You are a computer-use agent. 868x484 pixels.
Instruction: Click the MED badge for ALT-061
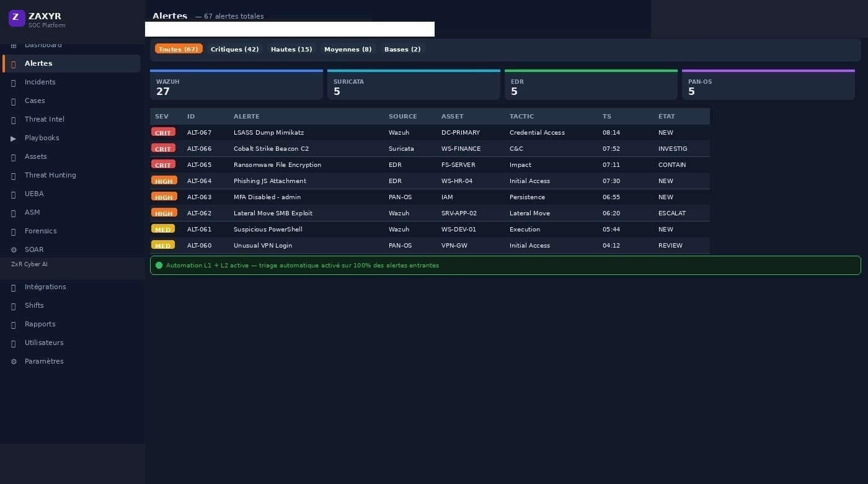point(163,229)
